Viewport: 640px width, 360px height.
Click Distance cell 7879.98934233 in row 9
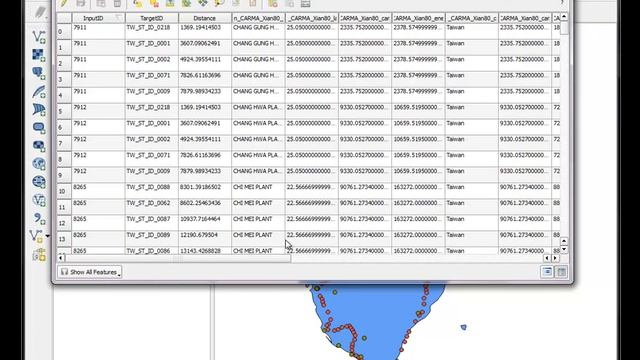click(x=204, y=175)
